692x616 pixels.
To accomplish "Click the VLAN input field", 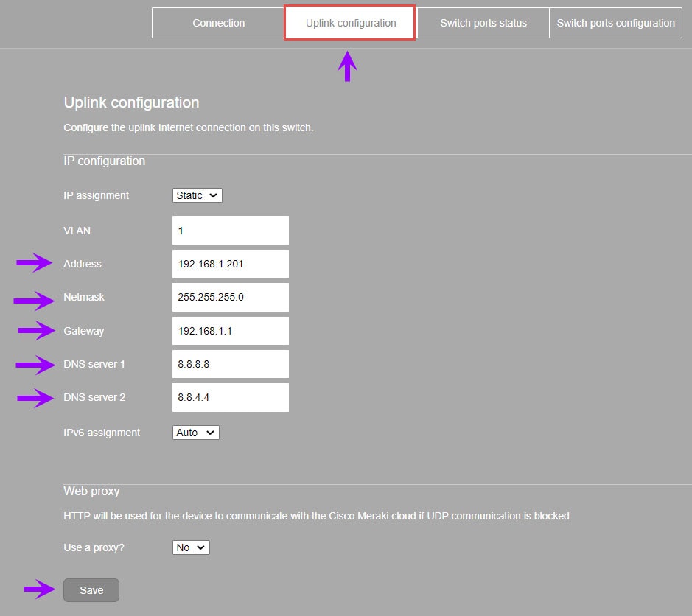I will pos(231,231).
